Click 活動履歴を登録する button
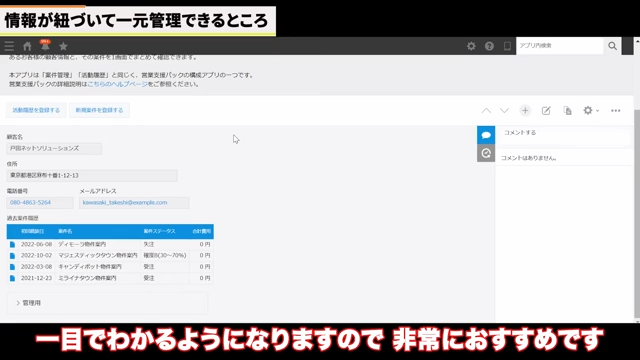This screenshot has height=360, width=640. 36,110
